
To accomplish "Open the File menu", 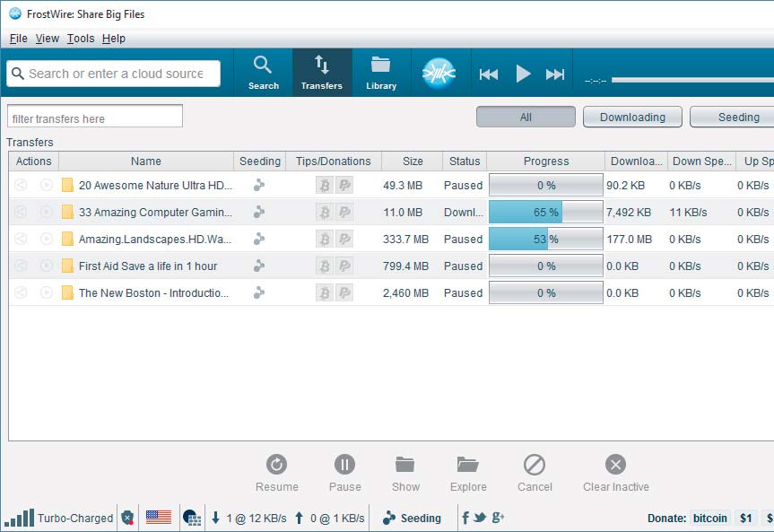I will [x=19, y=39].
